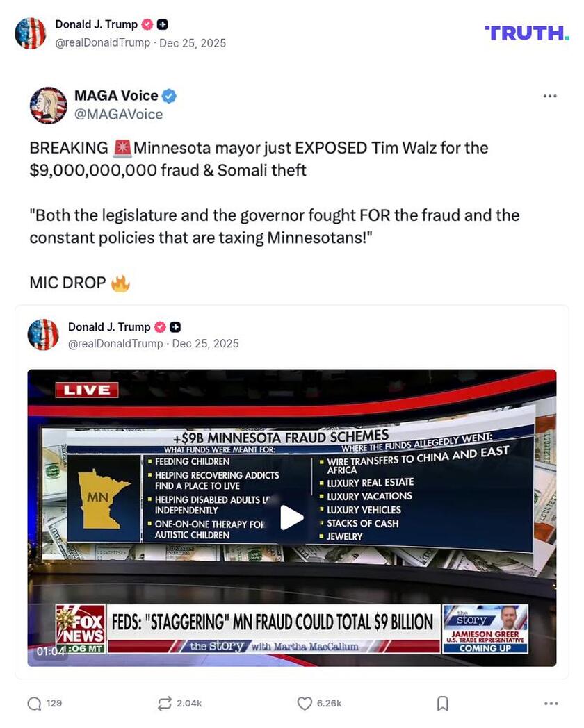Image resolution: width=584 pixels, height=728 pixels.
Task: Open the MAGA Voice profile avatar
Action: coord(48,105)
